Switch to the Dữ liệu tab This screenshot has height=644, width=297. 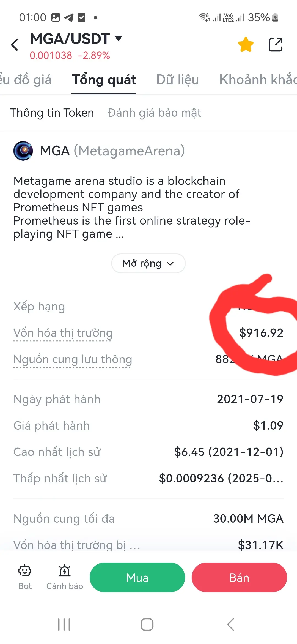coord(178,80)
